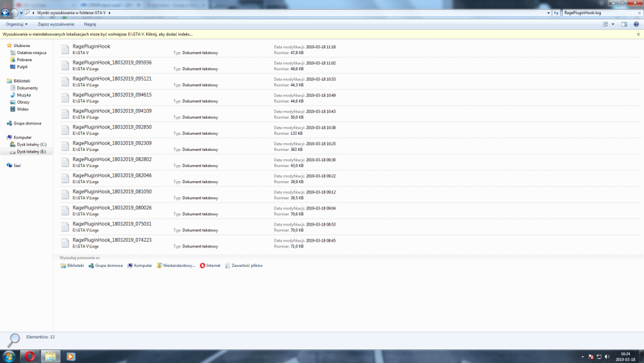Search again in Zawartość plików

(244, 266)
